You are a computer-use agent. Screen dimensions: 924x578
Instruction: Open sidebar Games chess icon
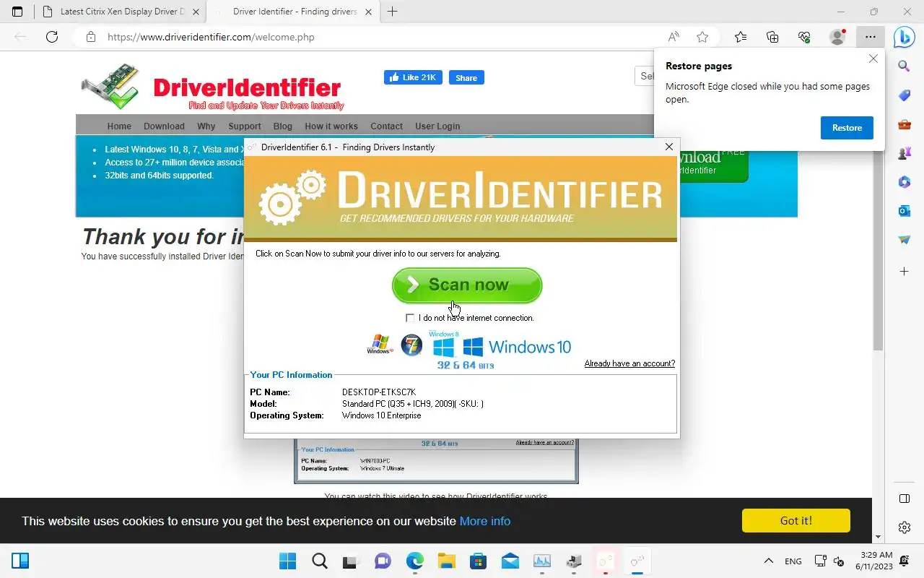(904, 153)
